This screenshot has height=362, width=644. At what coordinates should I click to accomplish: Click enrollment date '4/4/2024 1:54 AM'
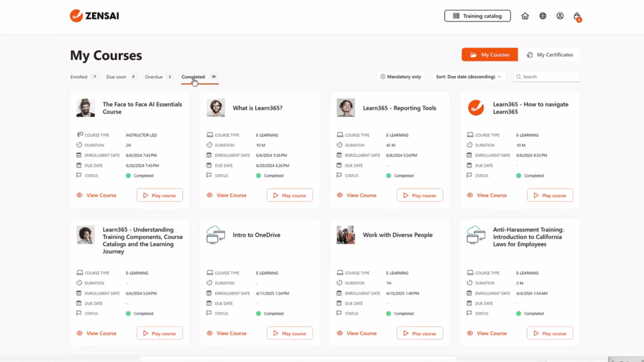[532, 293]
